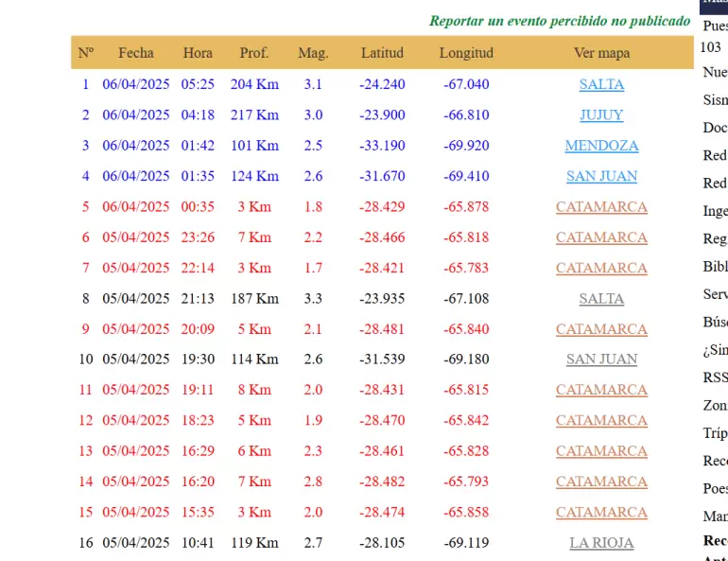This screenshot has height=561, width=728.
Task: Open 'Reportar un evento percibido no publicado' link
Action: click(560, 21)
